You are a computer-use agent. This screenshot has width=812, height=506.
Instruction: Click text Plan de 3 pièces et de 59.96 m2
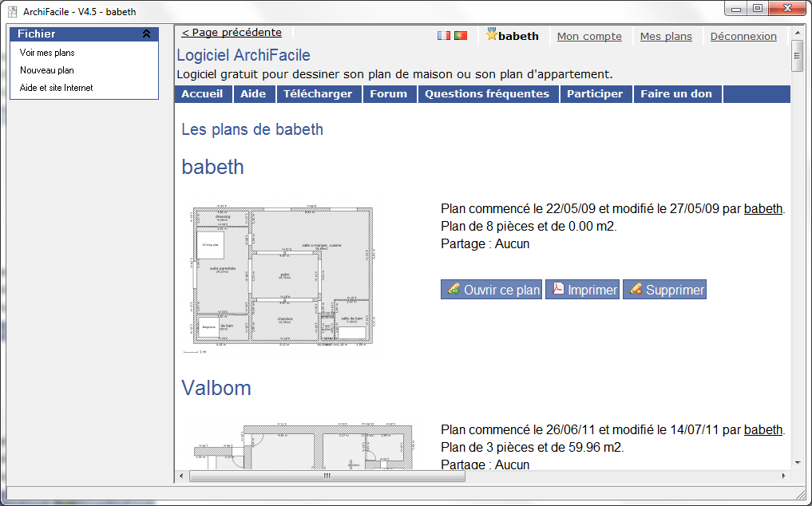533,448
